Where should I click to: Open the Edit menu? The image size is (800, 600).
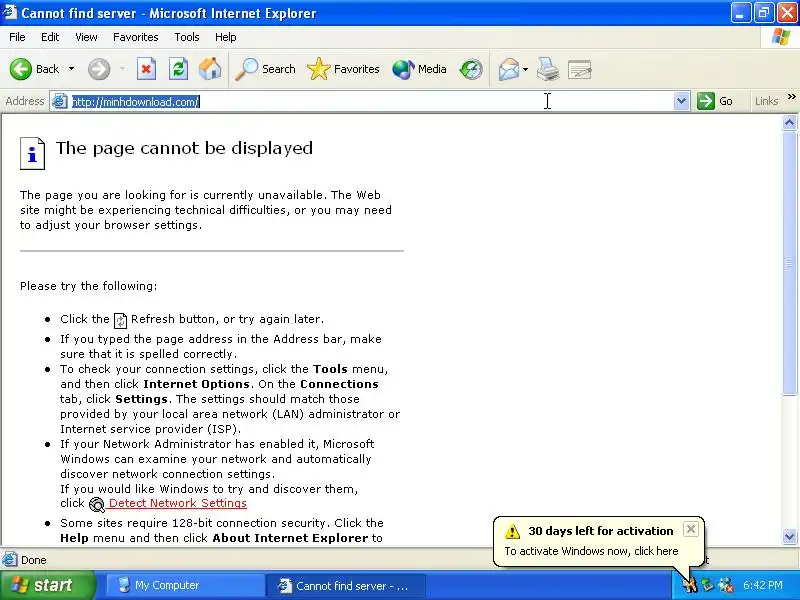pos(50,37)
